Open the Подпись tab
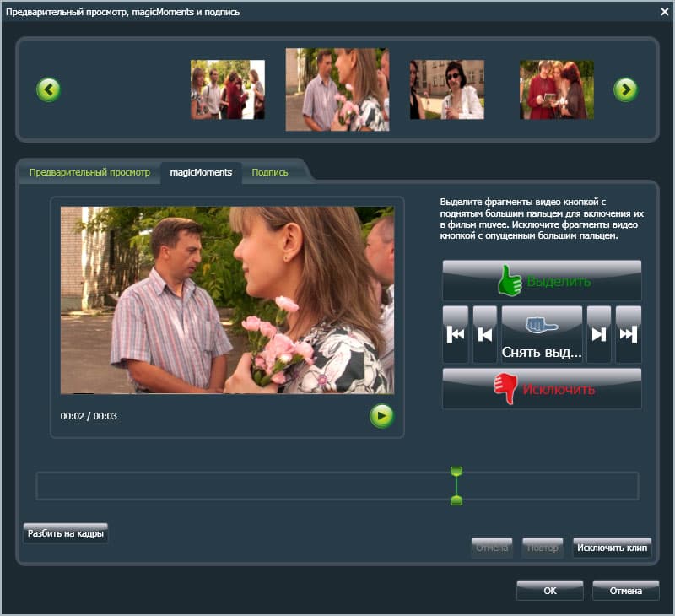 tap(270, 172)
